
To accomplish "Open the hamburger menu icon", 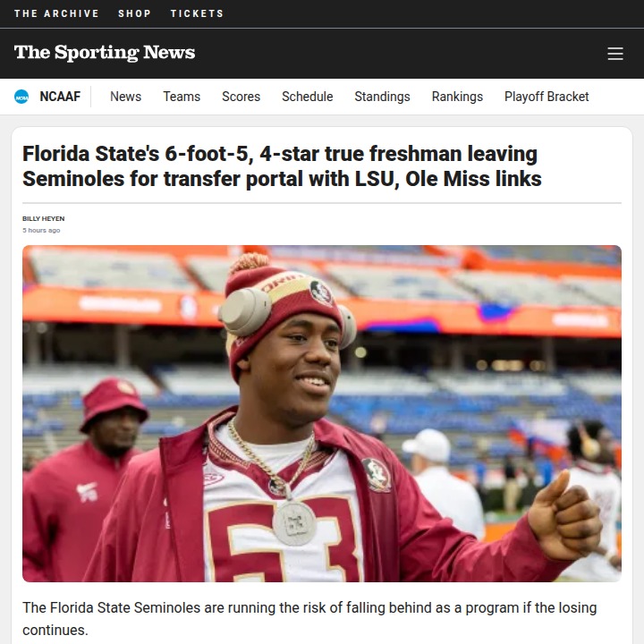I will click(614, 54).
